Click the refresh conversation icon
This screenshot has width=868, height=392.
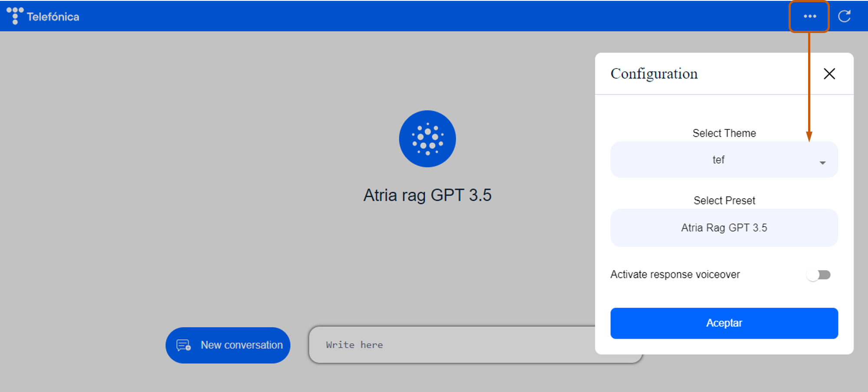point(844,16)
